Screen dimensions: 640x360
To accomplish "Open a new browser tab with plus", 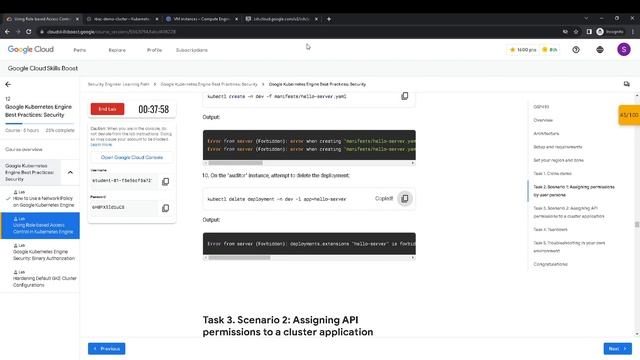I will [329, 19].
